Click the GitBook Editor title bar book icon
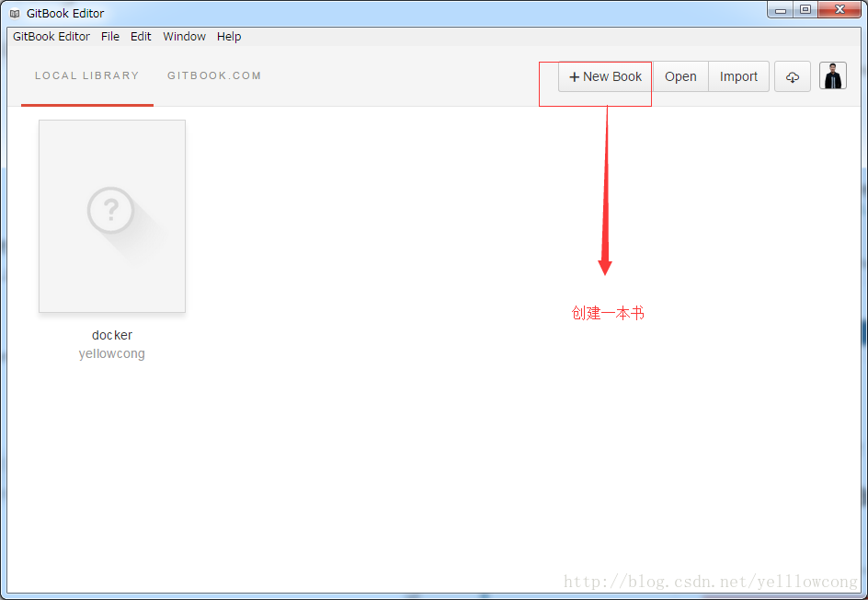This screenshot has height=600, width=868. (x=15, y=13)
